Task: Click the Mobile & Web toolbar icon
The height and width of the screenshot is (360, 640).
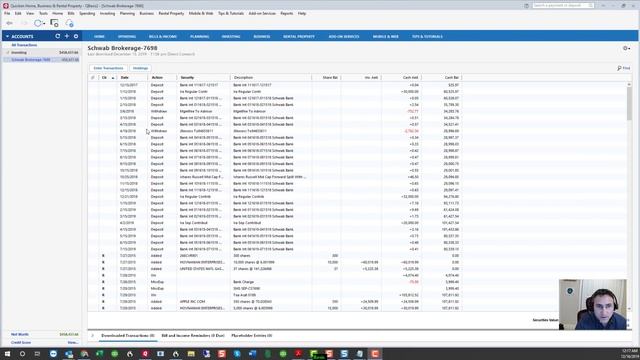Action: pyautogui.click(x=54, y=23)
